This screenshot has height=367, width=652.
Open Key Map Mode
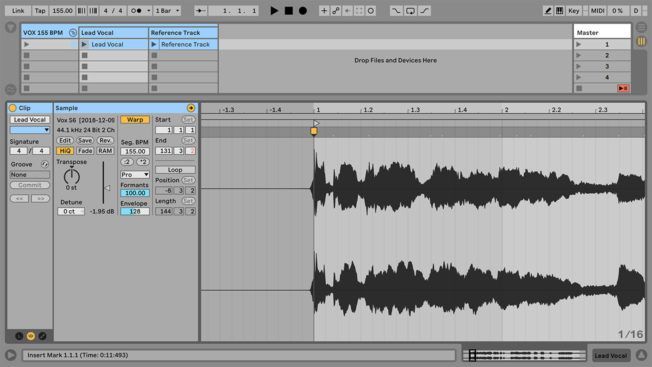(x=573, y=11)
